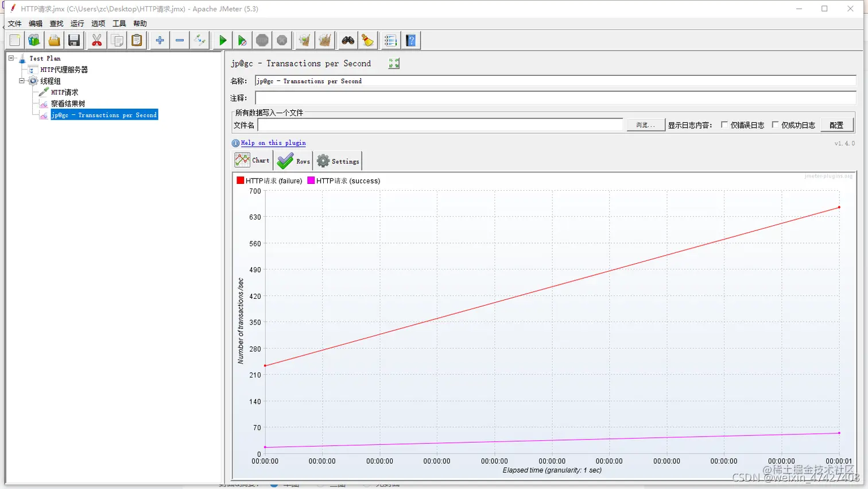
Task: Open the Help on this plugin link
Action: click(273, 143)
